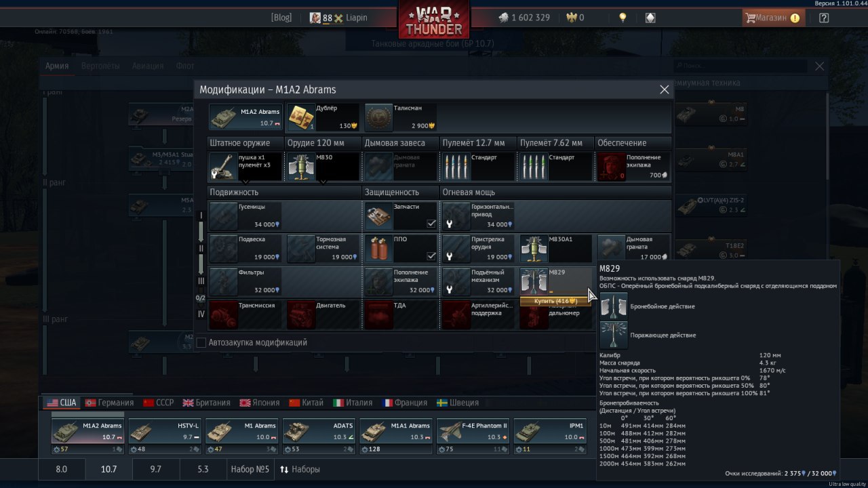Click the Талисман item for 2 900

click(x=401, y=117)
